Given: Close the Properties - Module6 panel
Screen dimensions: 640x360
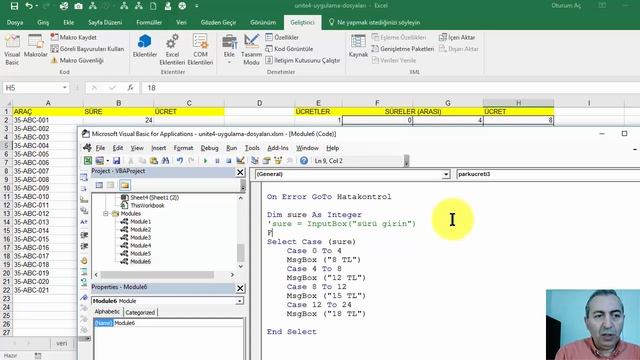Looking at the screenshot, I should point(240,288).
